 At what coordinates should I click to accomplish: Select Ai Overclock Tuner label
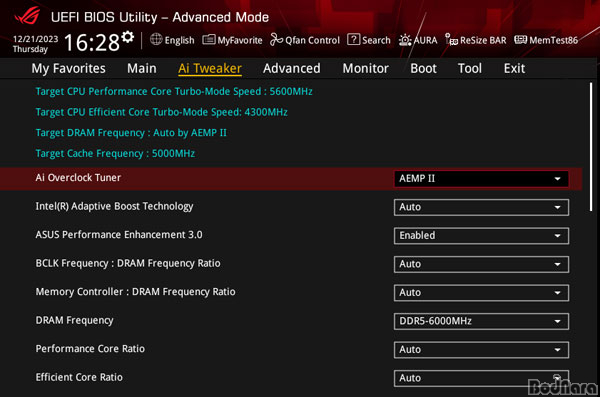78,178
